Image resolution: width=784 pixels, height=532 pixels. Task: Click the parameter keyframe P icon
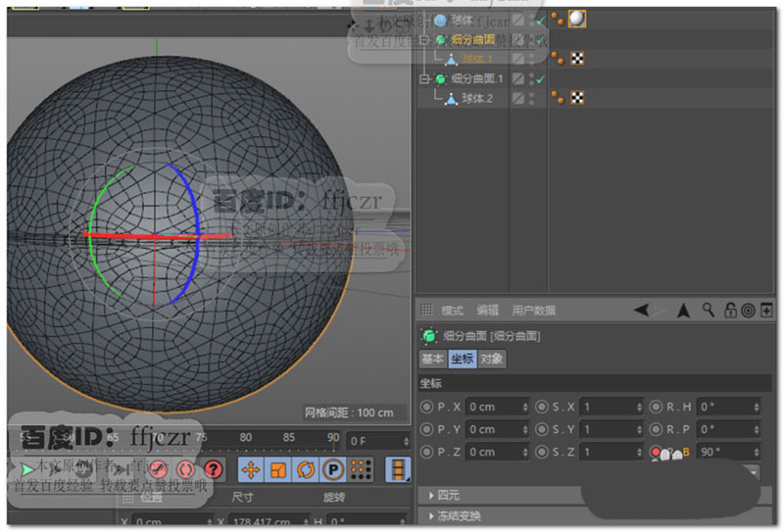[x=332, y=469]
